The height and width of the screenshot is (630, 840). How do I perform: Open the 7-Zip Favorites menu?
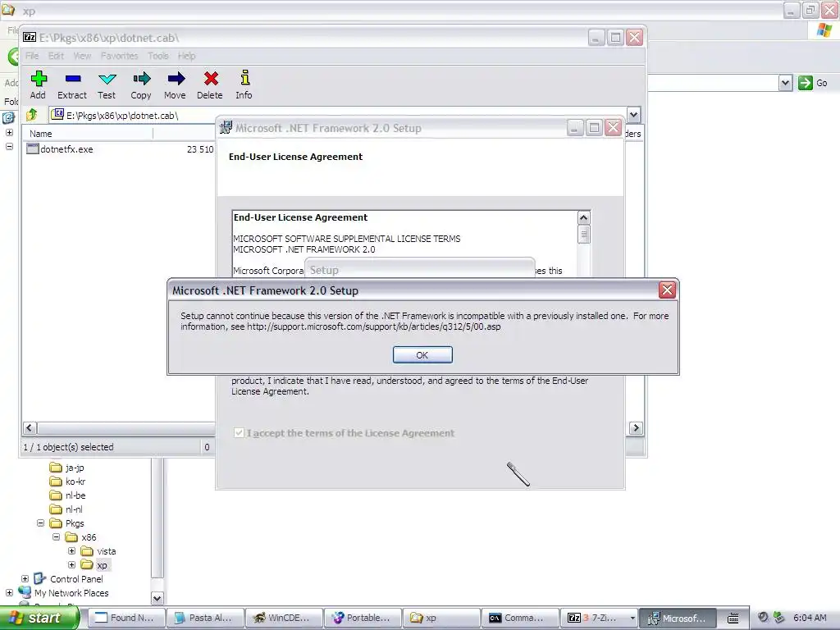120,56
